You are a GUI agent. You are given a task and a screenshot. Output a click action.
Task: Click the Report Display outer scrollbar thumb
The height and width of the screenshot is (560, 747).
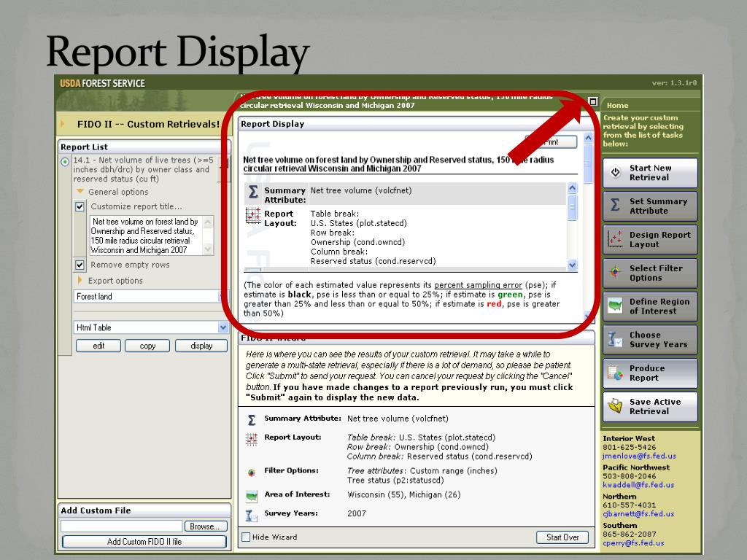(589, 163)
